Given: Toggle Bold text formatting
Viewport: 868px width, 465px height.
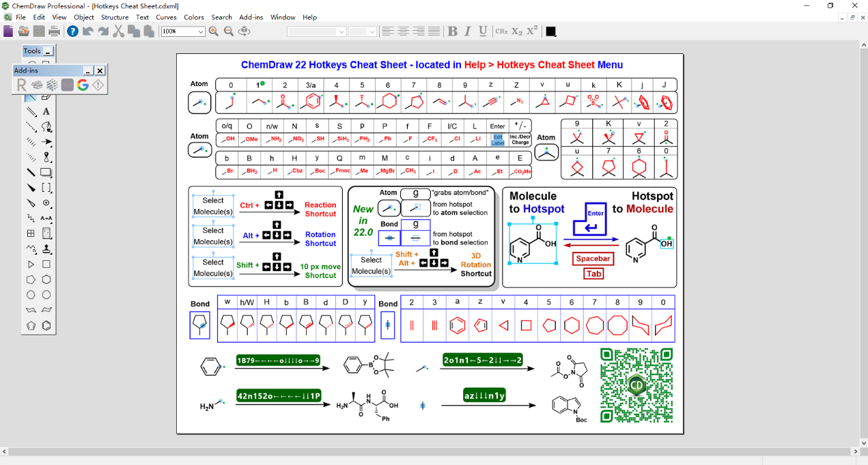Looking at the screenshot, I should [x=452, y=31].
